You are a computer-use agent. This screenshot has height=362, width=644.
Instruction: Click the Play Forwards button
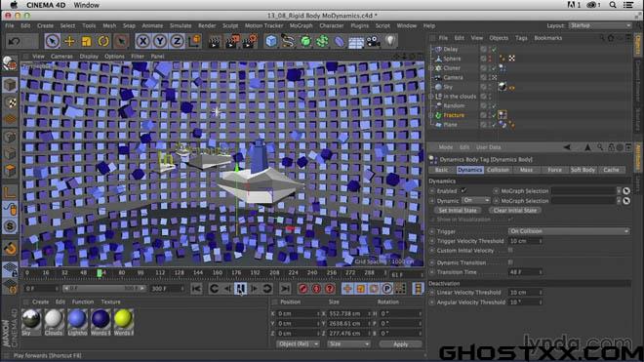(241, 289)
